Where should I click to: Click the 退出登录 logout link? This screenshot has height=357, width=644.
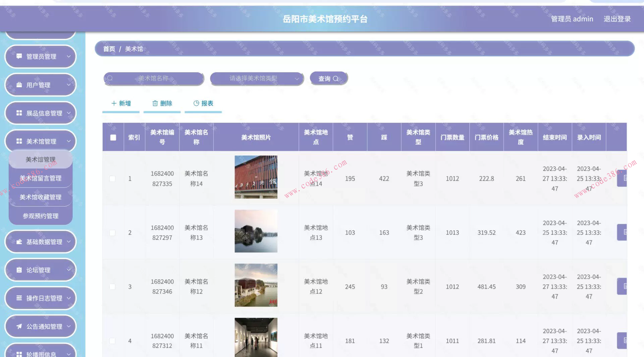617,19
